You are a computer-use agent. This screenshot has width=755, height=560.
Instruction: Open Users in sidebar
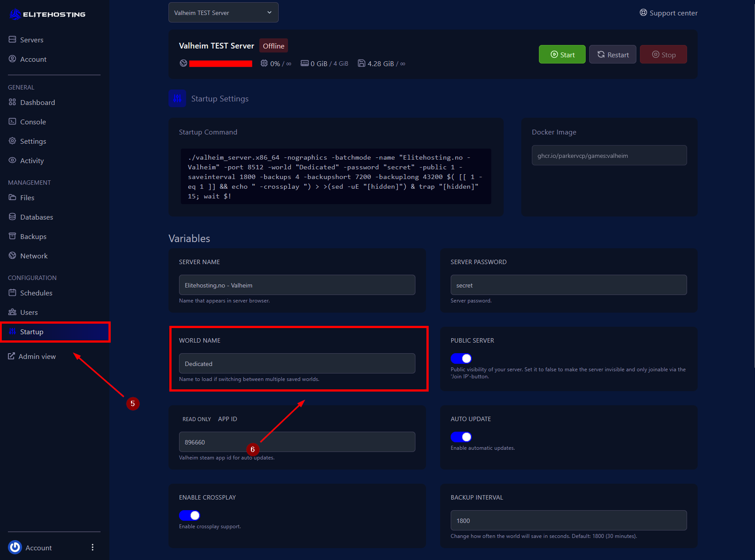(29, 312)
